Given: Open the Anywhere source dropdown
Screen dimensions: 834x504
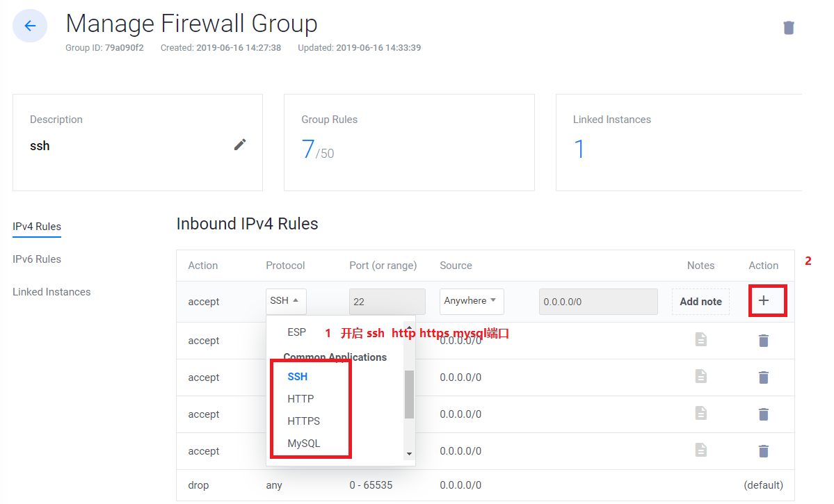Looking at the screenshot, I should coord(471,301).
